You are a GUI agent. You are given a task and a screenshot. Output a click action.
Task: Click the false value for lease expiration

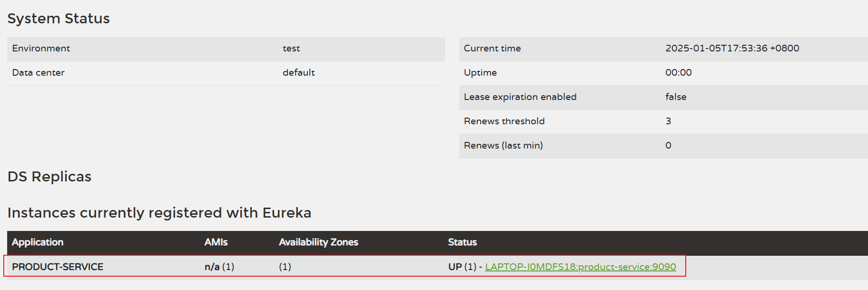(676, 97)
